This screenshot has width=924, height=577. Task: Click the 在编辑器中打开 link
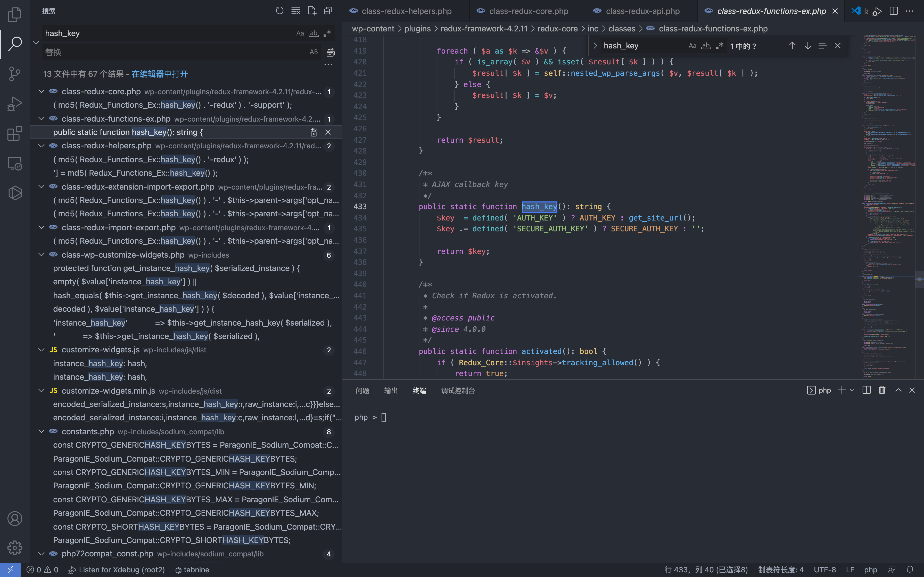coord(160,74)
